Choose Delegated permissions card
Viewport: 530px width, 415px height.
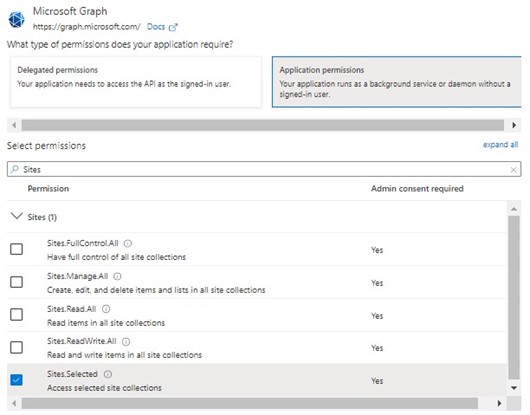[x=136, y=82]
